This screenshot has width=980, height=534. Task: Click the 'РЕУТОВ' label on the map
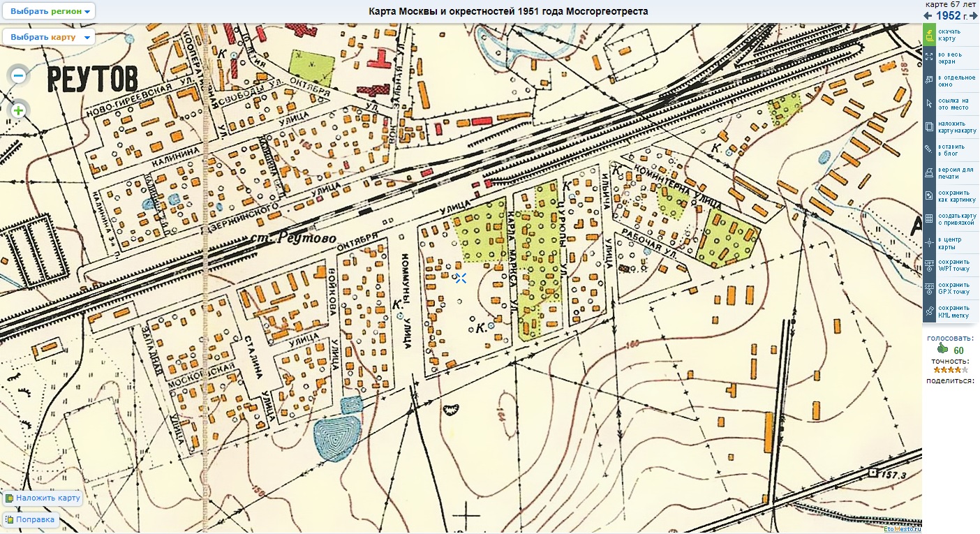[x=93, y=79]
